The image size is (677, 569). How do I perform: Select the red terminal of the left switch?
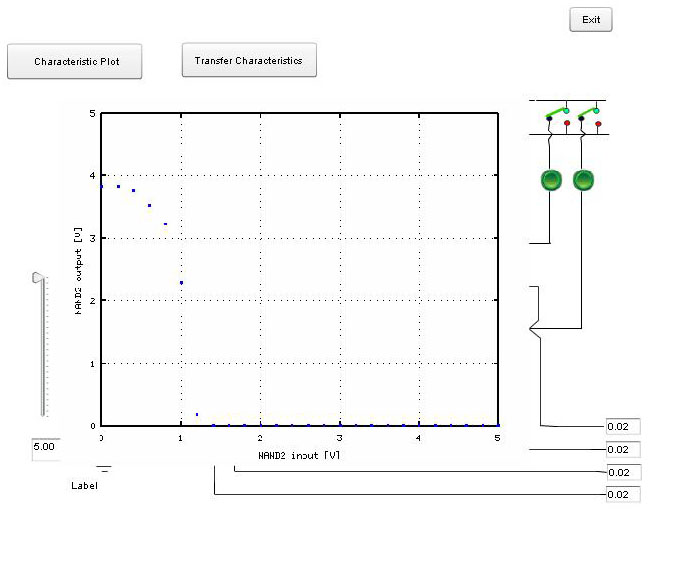[x=567, y=123]
